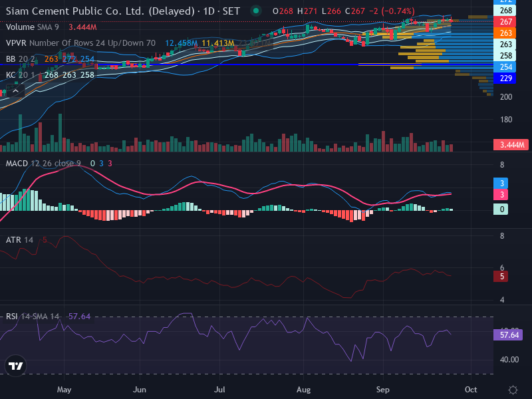Click the 57.64 value in RSI legend
The height and width of the screenshot is (399, 532).
click(79, 317)
